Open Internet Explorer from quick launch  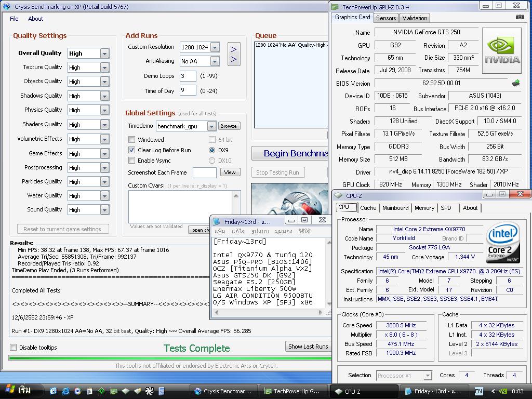coord(65,391)
